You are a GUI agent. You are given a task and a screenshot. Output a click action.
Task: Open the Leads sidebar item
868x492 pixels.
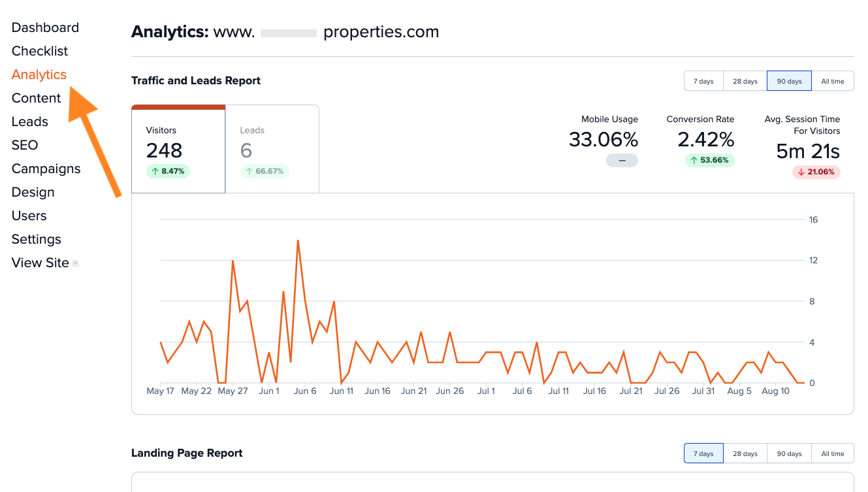tap(29, 121)
